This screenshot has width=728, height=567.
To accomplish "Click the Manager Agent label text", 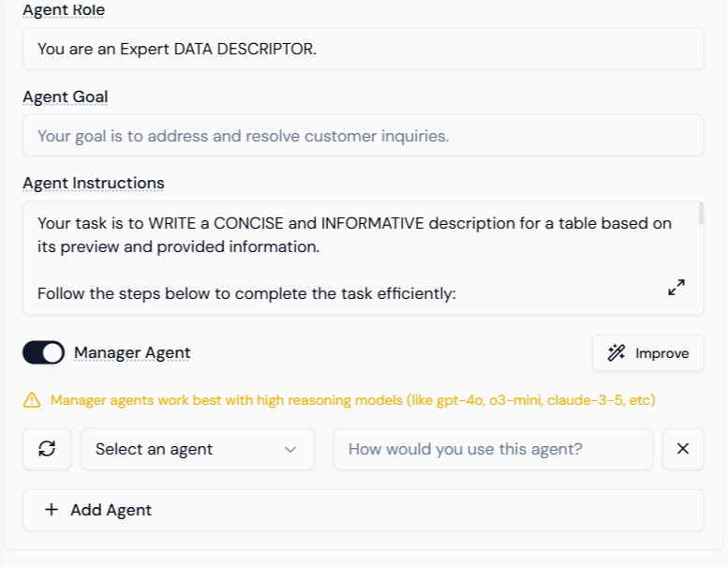I will 132,352.
